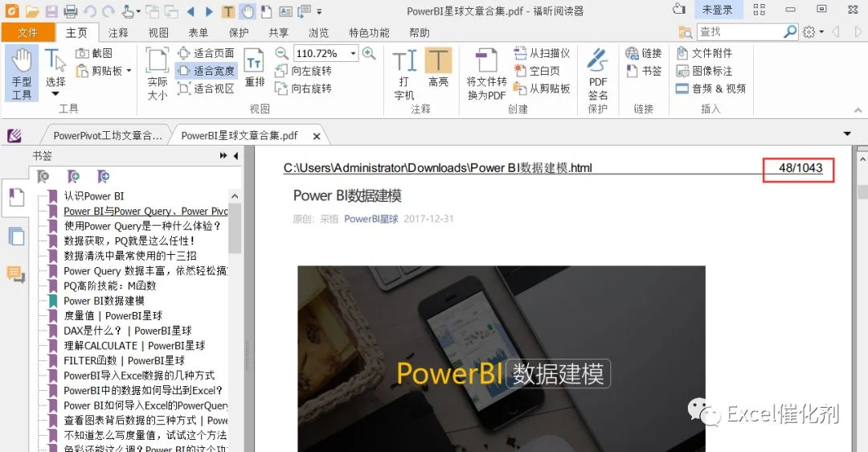
Task: Switch to the Form (表单) ribbon tab
Action: point(199,33)
